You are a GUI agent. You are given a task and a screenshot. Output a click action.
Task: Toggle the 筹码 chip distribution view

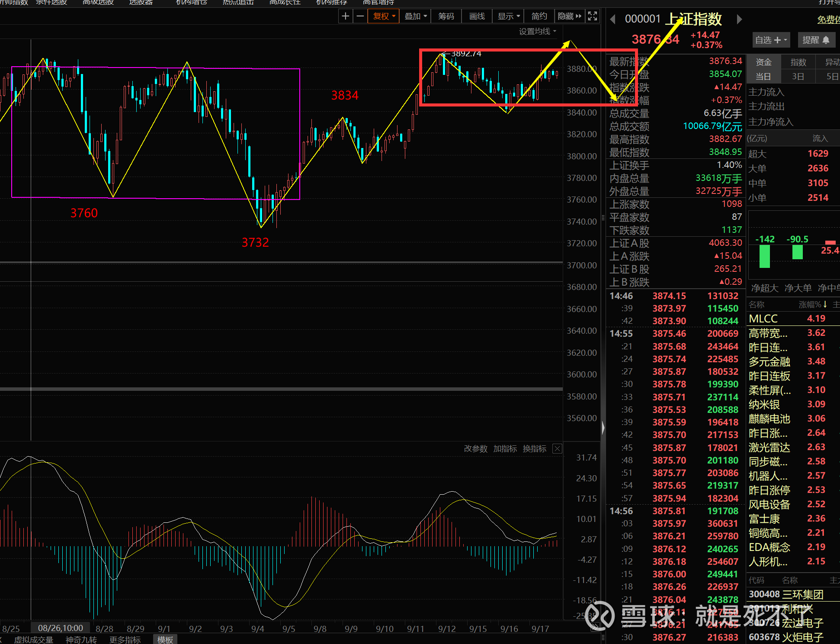446,16
